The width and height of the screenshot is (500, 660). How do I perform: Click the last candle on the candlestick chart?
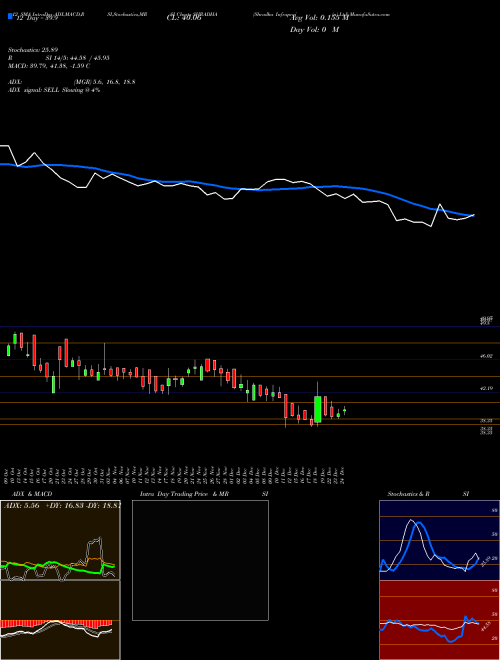pos(345,410)
